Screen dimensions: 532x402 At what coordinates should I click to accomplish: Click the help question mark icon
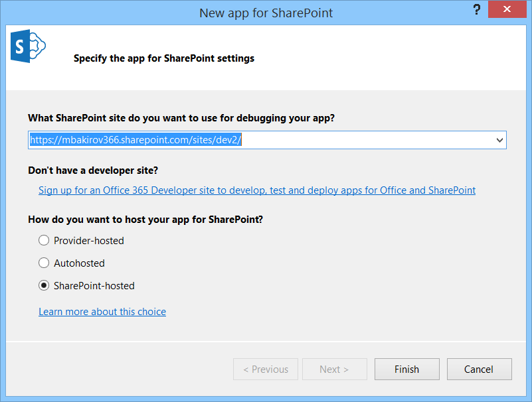(477, 9)
